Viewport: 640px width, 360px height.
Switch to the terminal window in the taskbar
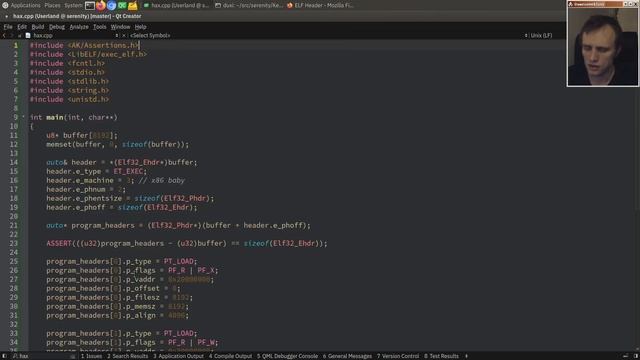249,6
